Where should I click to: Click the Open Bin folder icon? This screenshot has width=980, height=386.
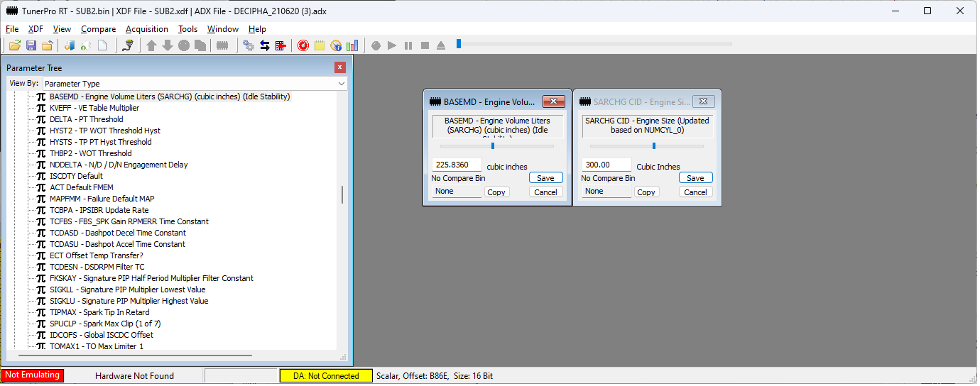coord(14,45)
